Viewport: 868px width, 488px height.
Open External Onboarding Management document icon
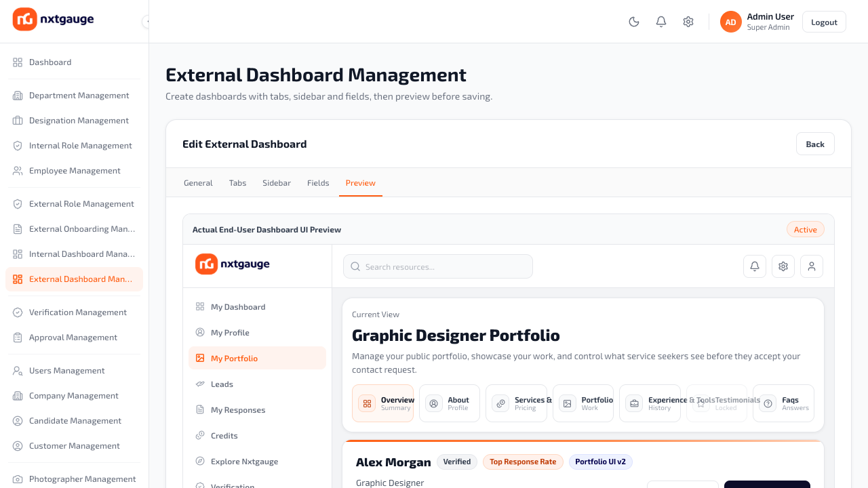pos(18,229)
